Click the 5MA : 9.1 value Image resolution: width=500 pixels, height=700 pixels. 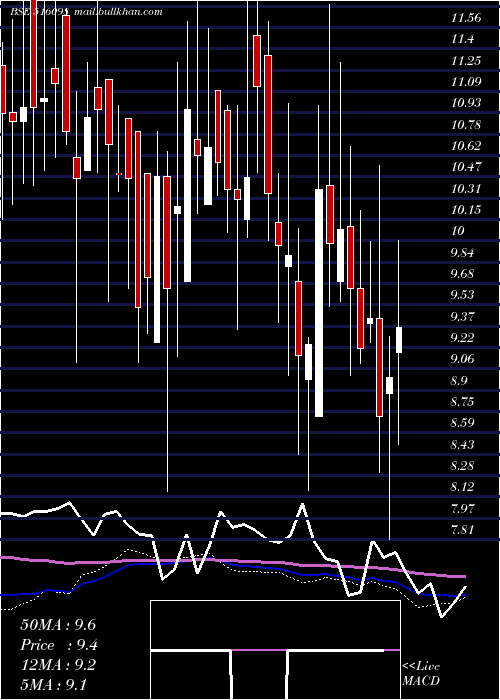(54, 684)
